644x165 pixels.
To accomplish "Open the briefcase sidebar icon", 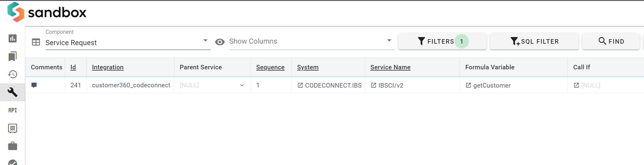I will pos(13,146).
